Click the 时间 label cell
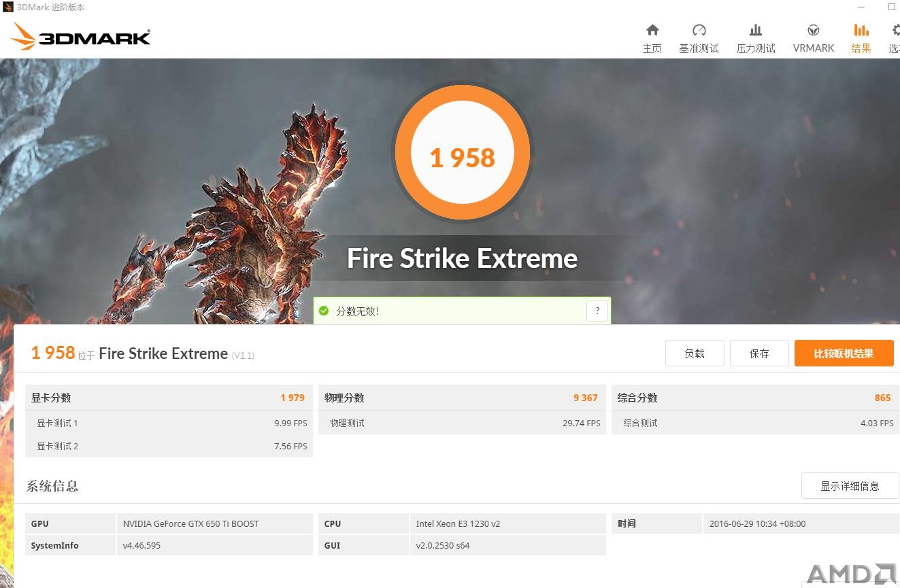The image size is (900, 588). click(x=656, y=523)
